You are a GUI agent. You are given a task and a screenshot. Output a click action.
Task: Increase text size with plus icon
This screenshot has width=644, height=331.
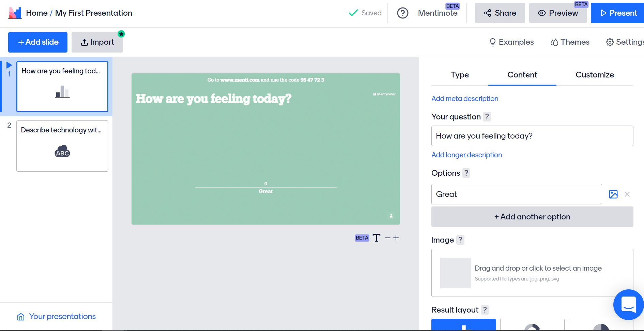396,238
